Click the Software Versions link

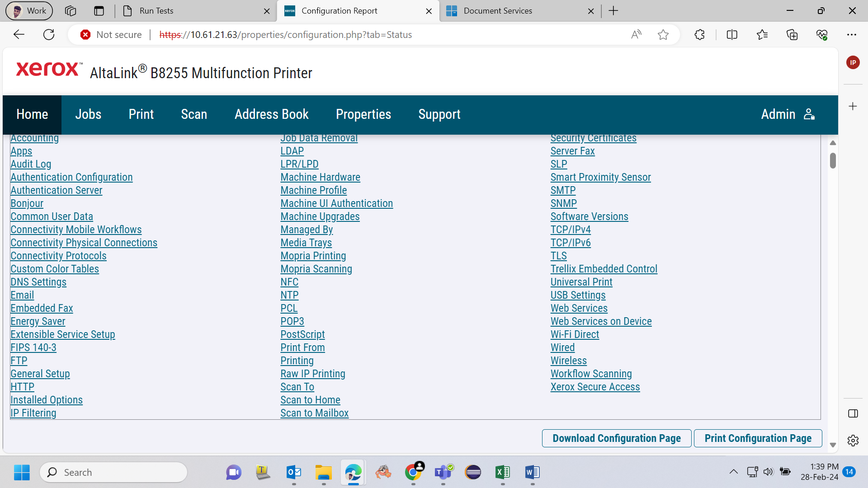pyautogui.click(x=590, y=216)
